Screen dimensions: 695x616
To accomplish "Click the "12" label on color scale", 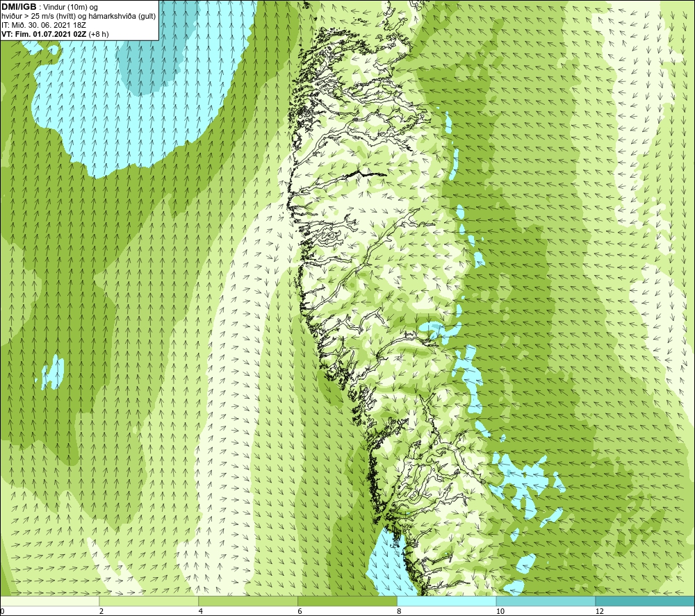I will click(x=600, y=611).
